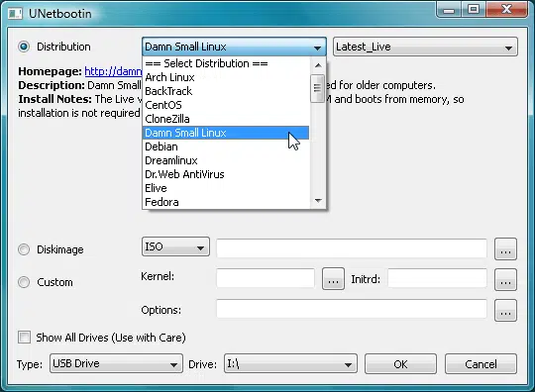Click the UNetbootin title bar icon
This screenshot has height=392, width=535.
tap(15, 14)
